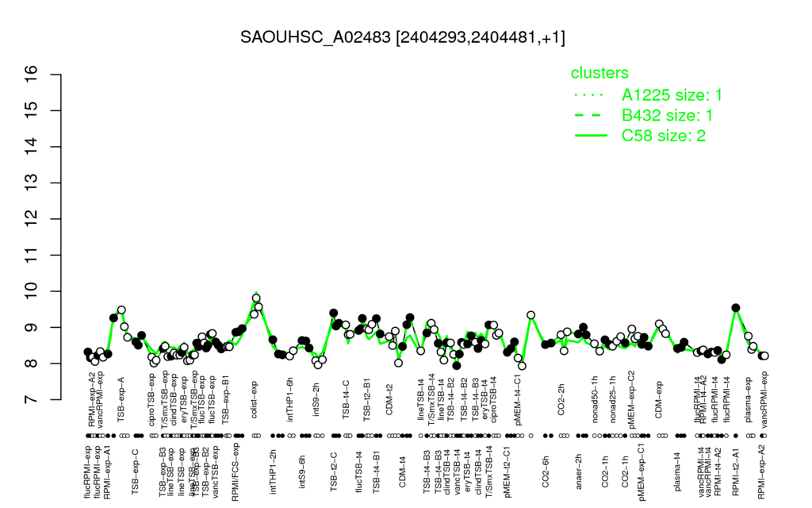Click x-axis label 'intTHP1-2h'
Screen dimensions: 812x508
(274, 471)
